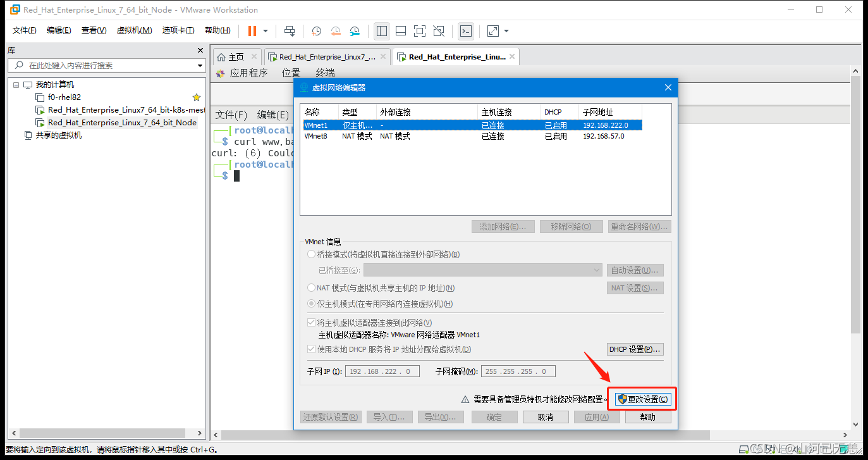Screen dimensions: 868x460
Task: Click the orange pause VM icon
Action: tap(252, 30)
